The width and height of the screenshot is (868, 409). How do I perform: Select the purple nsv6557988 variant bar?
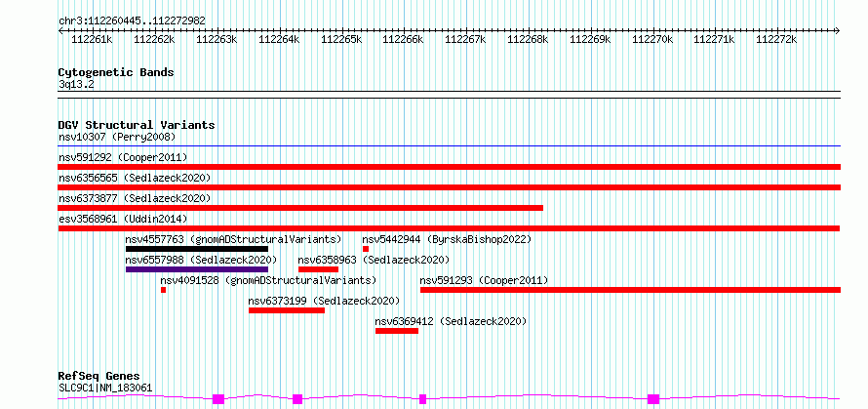coord(197,269)
